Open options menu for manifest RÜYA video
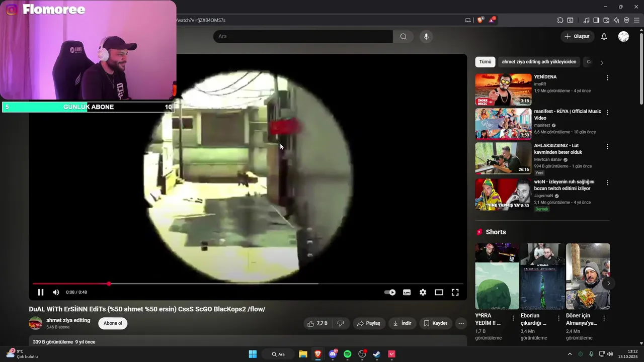Viewport: 644px width, 362px height. tap(607, 112)
